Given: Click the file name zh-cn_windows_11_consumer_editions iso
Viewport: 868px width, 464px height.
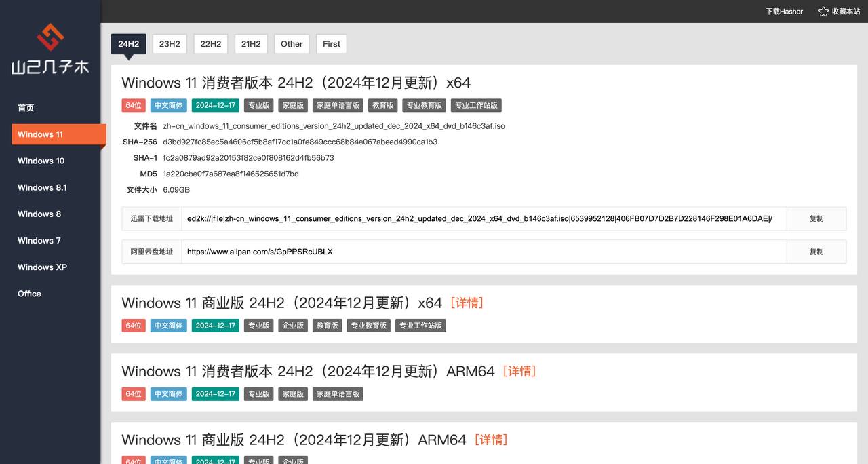Looking at the screenshot, I should [x=334, y=126].
